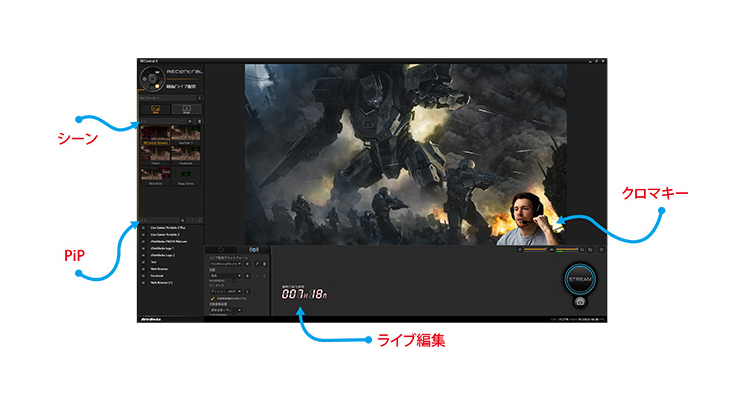Toggle the checked option below codec dropdown
The image size is (750, 400).
(212, 299)
